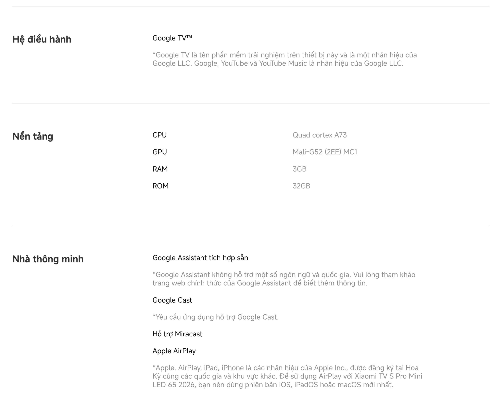This screenshot has height=420, width=504.
Task: Click the Hệ điều hành section heading
Action: 42,39
